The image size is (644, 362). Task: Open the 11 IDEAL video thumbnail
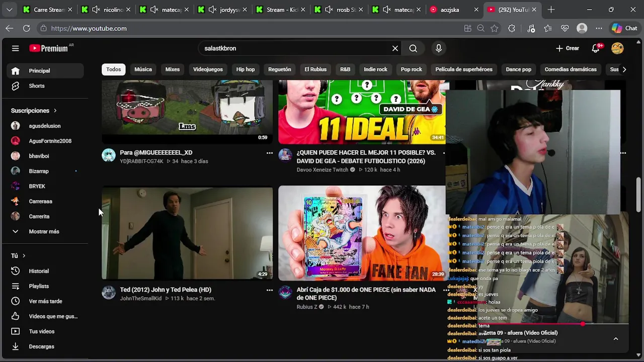(362, 112)
